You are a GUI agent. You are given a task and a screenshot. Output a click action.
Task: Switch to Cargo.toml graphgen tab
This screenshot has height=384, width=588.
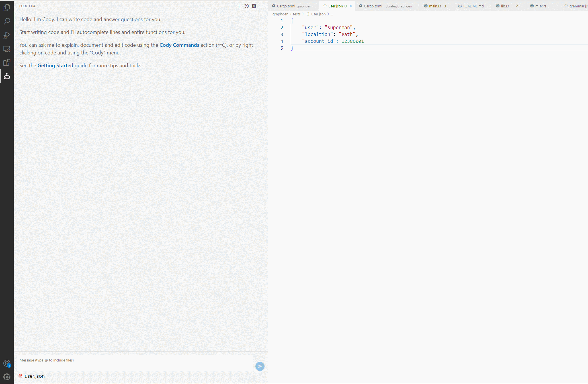(293, 6)
